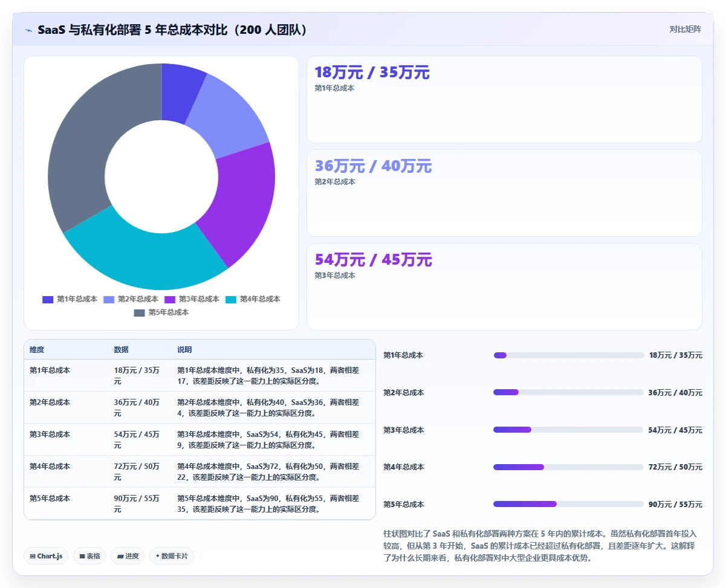Click the 第2年总成本 progress bar
The width and height of the screenshot is (726, 588).
click(x=569, y=392)
